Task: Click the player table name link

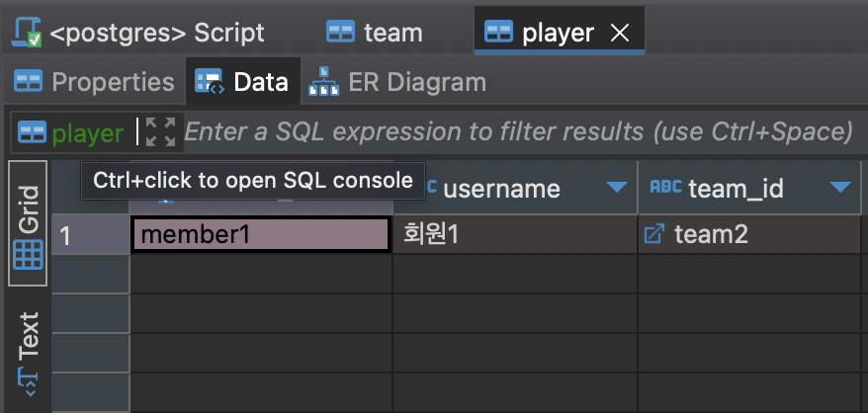Action: 87,133
